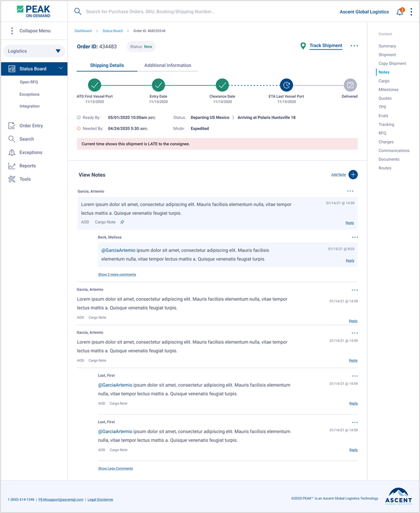Expand Show 2 more comments
Viewport: 420px width, 513px height.
117,274
